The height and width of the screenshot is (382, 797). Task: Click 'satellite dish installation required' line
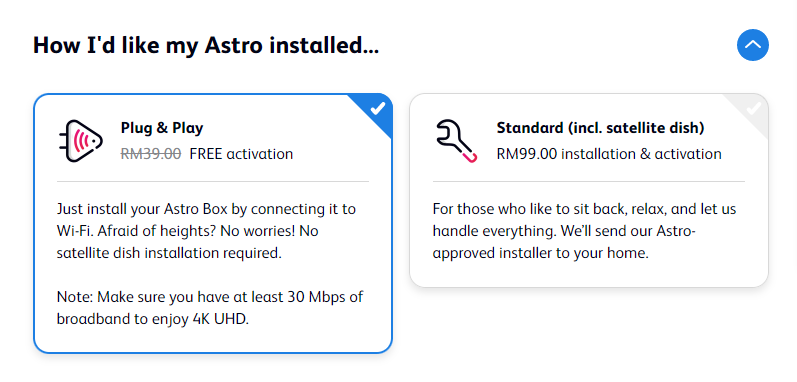[x=169, y=253]
